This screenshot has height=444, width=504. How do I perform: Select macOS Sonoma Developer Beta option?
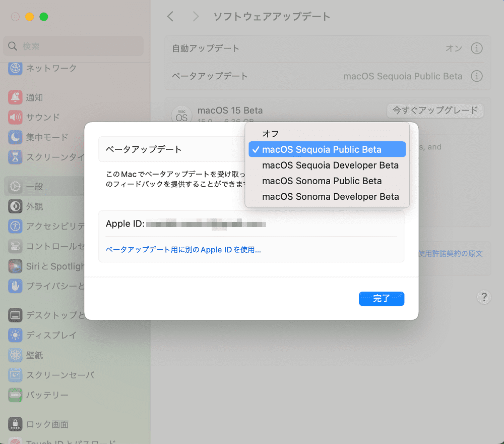tap(327, 197)
